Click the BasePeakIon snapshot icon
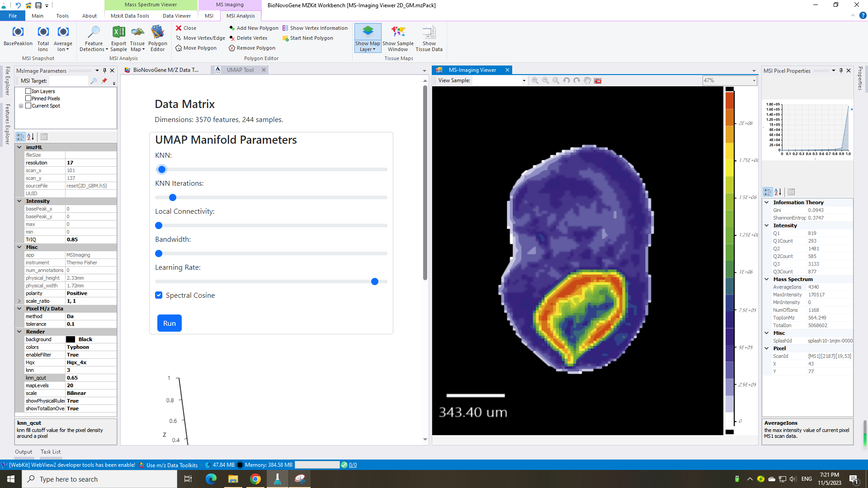 tap(18, 32)
